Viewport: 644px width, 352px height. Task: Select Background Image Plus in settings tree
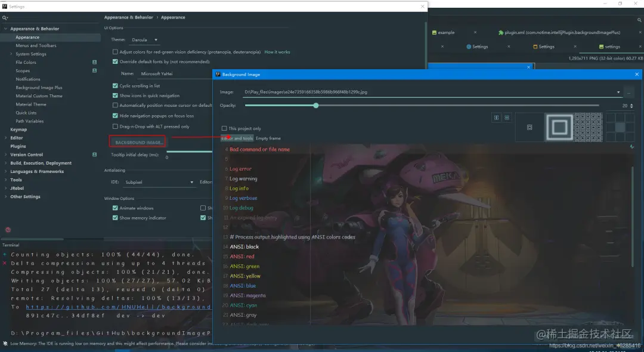[39, 88]
